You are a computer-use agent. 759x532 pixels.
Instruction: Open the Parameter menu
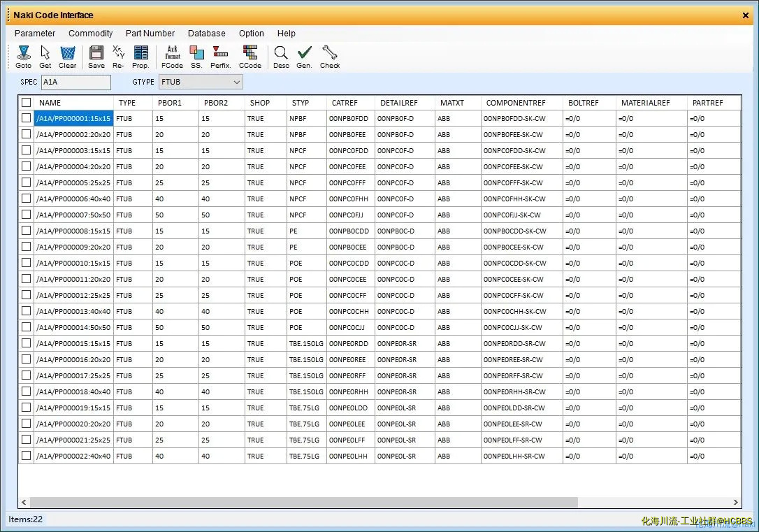(x=35, y=34)
